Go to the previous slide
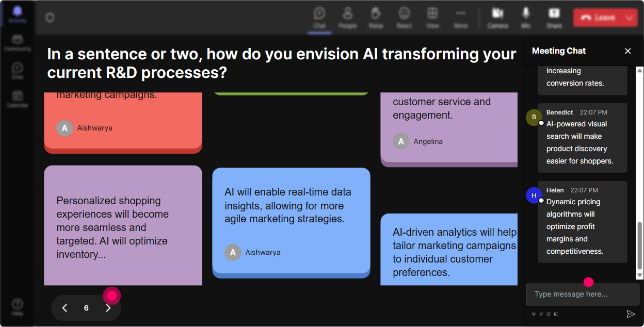 [65, 308]
